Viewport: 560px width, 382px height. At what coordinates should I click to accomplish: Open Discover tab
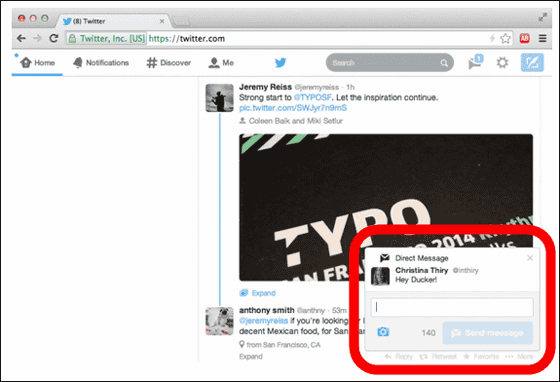[169, 63]
